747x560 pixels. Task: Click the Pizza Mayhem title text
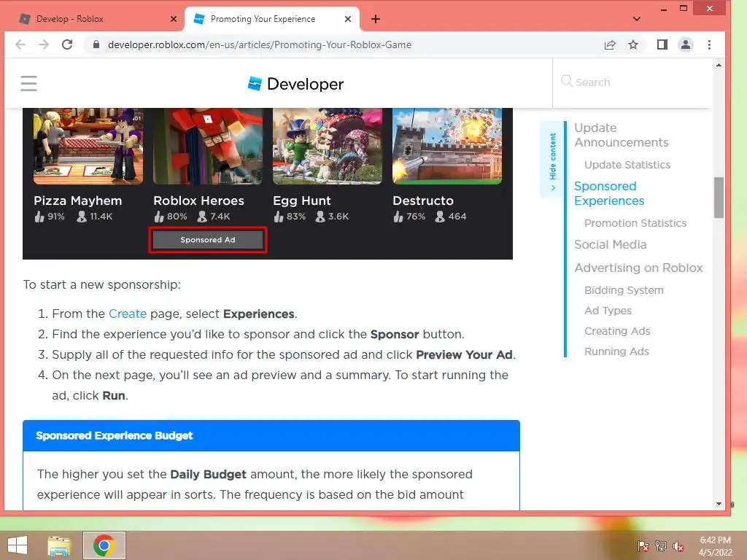click(x=77, y=201)
